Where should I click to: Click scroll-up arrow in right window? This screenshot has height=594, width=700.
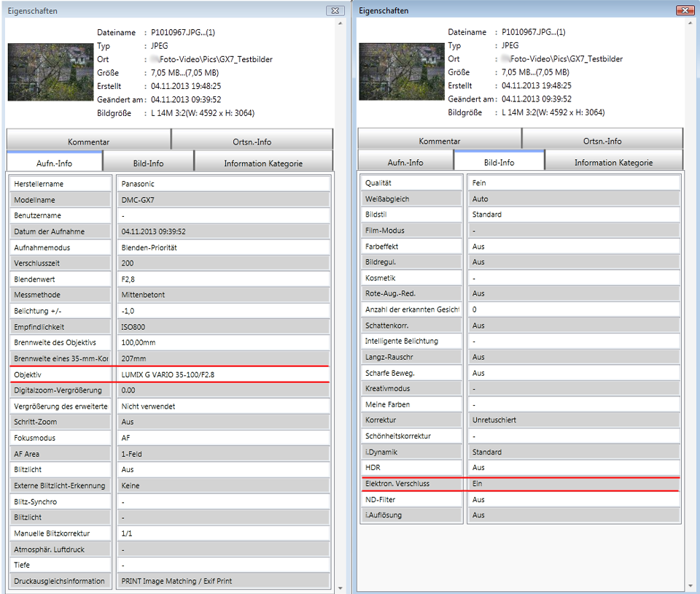point(691,23)
